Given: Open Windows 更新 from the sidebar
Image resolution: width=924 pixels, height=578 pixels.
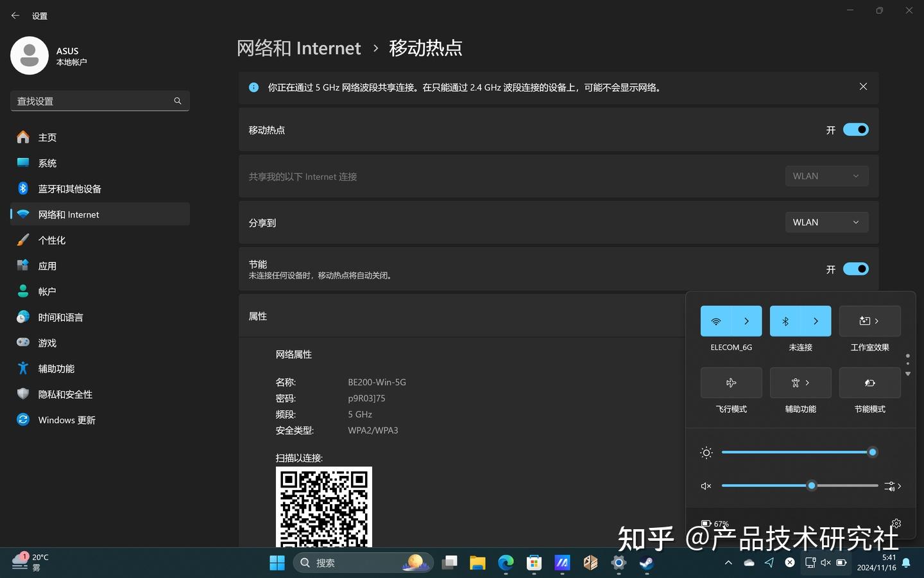Looking at the screenshot, I should [x=67, y=419].
